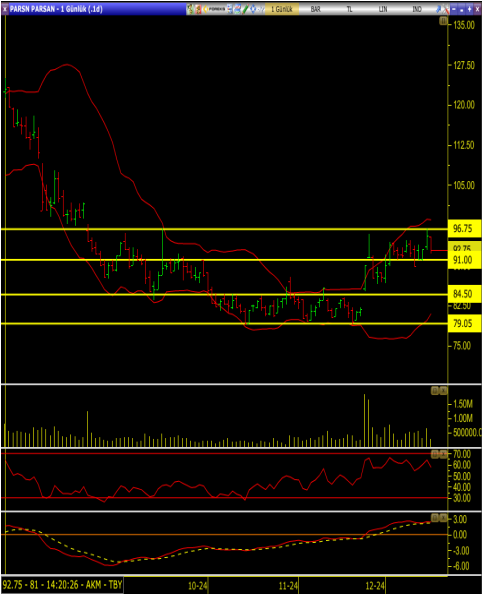The height and width of the screenshot is (596, 483).
Task: Click the 79.05 yellow level label
Action: (464, 323)
